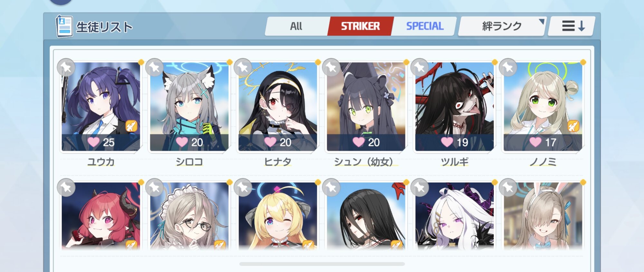644x272 pixels.
Task: Click the gold equipment badge on ユウカ
Action: (131, 126)
